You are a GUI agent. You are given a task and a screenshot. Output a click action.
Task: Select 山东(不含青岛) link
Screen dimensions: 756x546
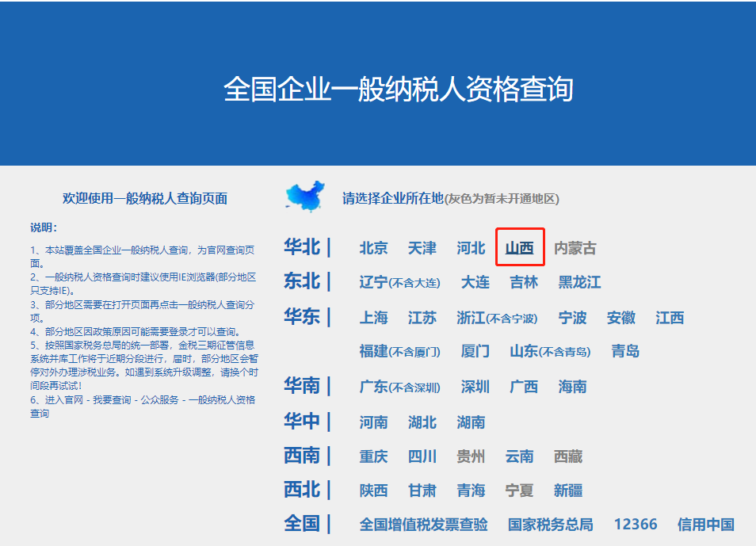click(550, 351)
